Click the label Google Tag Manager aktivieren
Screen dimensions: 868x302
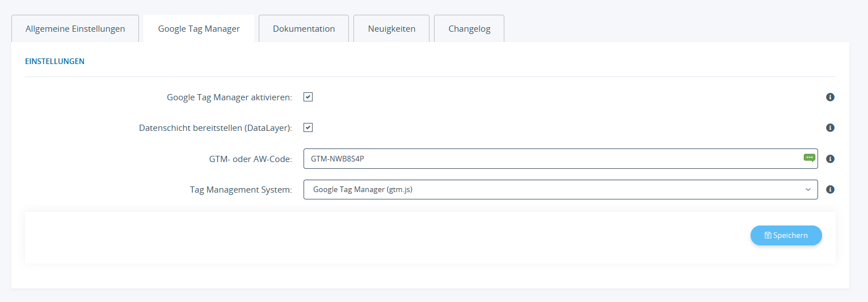[229, 97]
